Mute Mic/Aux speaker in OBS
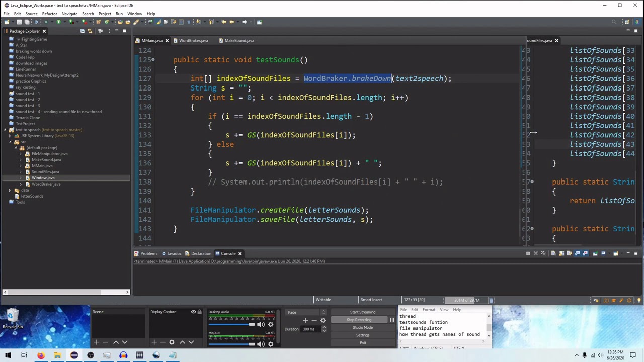This screenshot has height=362, width=644. (261, 344)
